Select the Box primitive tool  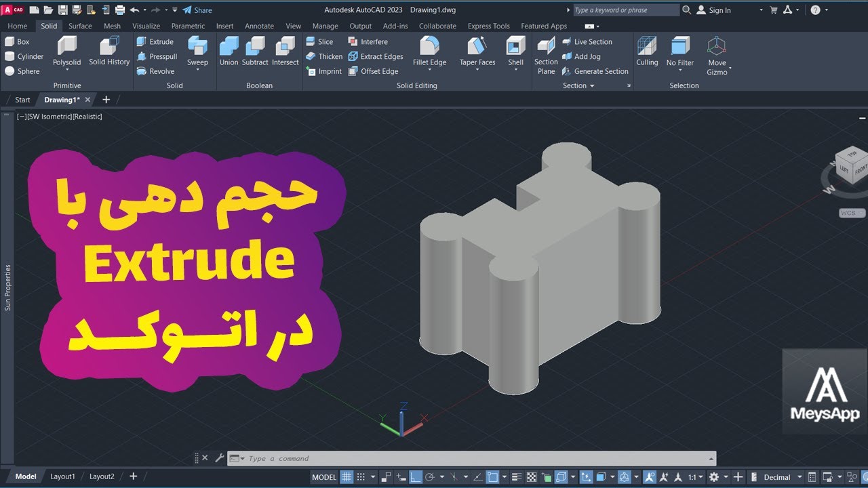coord(18,41)
